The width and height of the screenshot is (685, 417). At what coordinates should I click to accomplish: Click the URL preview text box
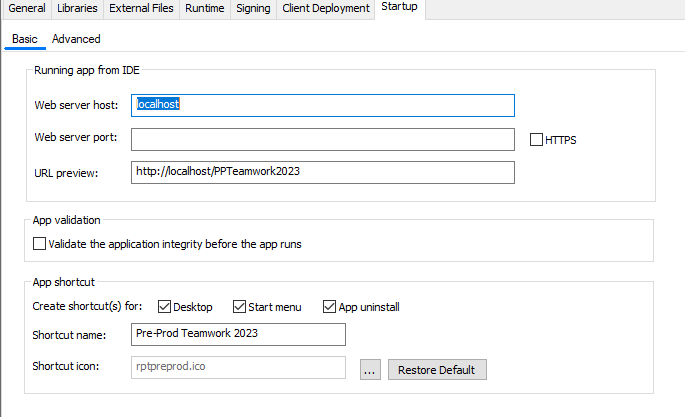click(322, 172)
